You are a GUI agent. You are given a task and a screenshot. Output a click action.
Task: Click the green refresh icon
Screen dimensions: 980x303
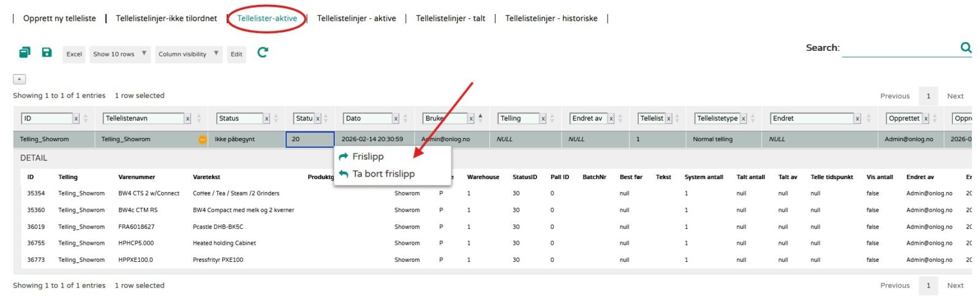(x=263, y=53)
